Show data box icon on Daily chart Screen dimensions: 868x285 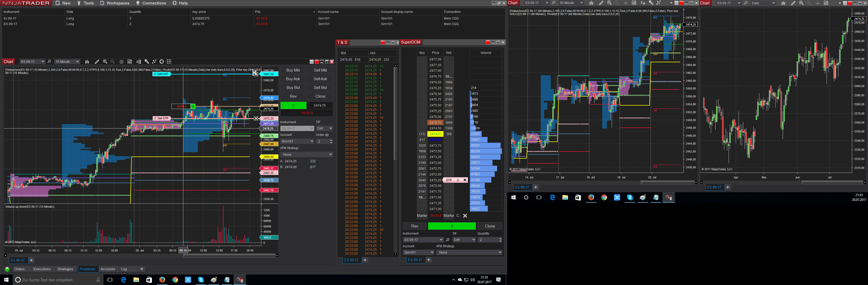coord(826,3)
